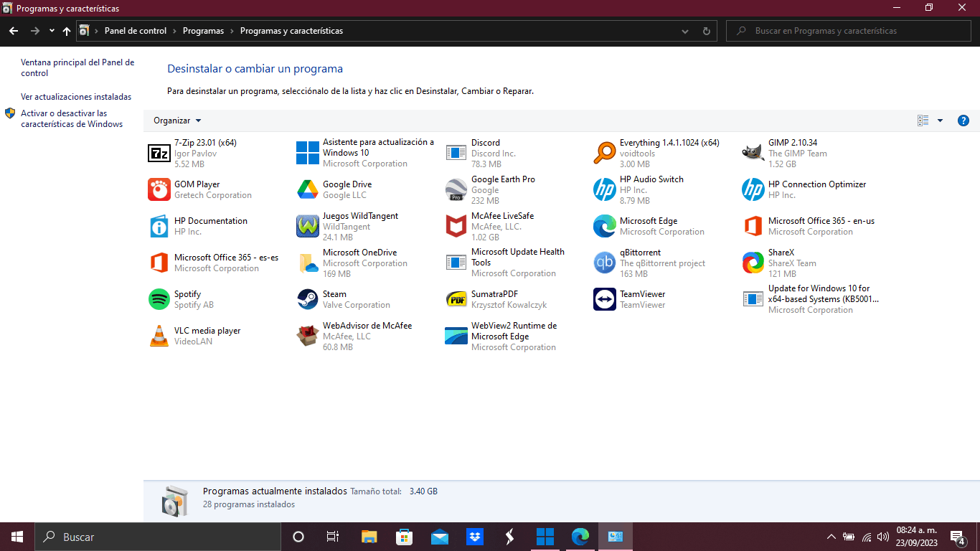This screenshot has height=551, width=980.
Task: Open the address bar history dropdown
Action: tap(685, 31)
